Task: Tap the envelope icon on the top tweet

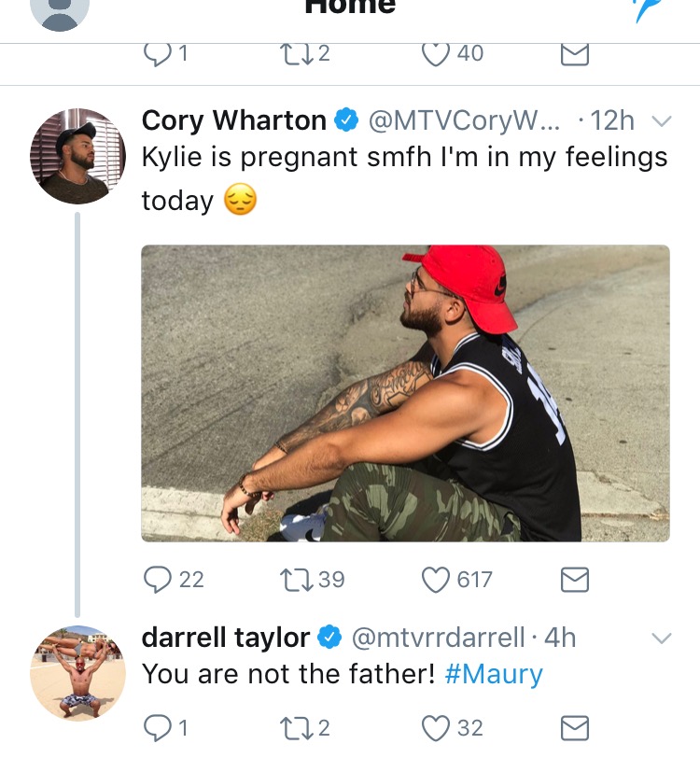Action: 574,54
